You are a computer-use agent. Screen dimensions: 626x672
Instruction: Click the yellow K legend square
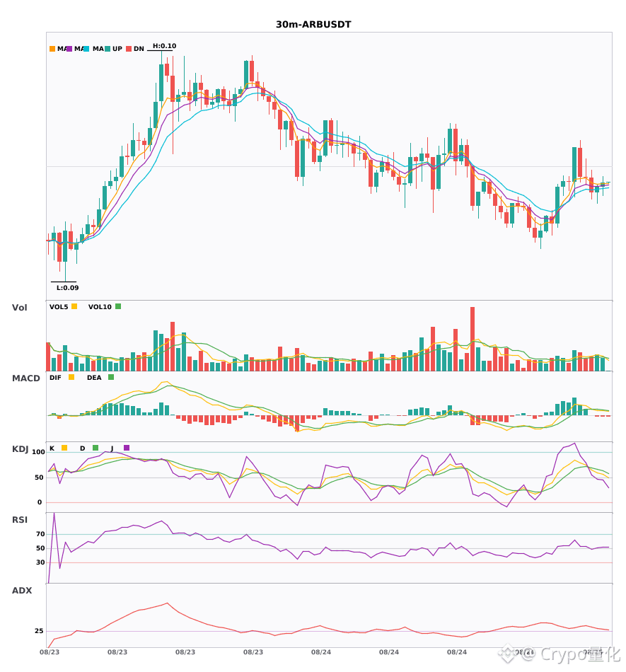pyautogui.click(x=64, y=448)
